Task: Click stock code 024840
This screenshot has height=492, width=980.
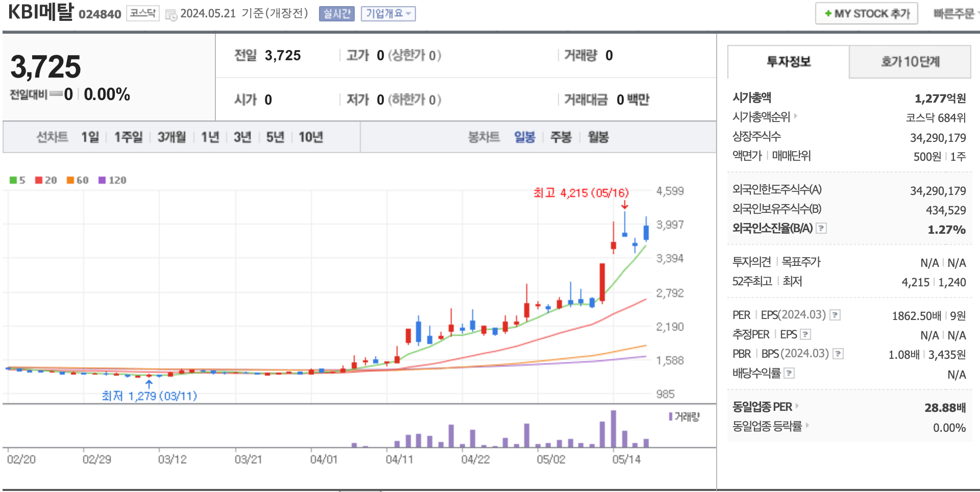Action: pyautogui.click(x=100, y=14)
